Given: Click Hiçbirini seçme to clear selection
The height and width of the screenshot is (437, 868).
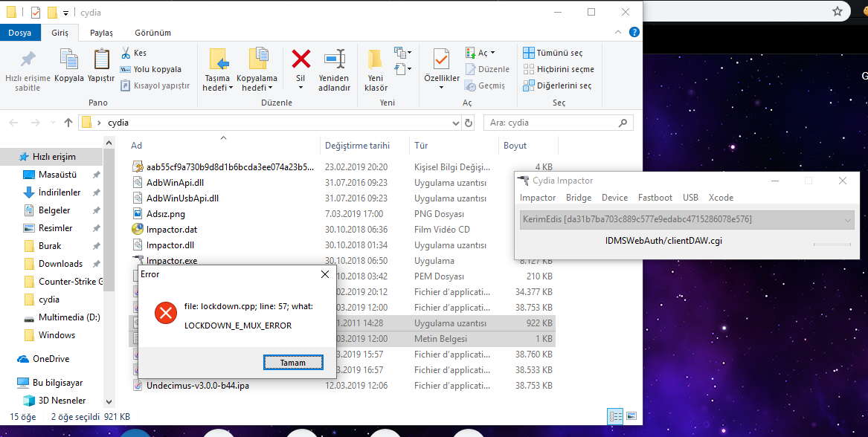Looking at the screenshot, I should [559, 69].
